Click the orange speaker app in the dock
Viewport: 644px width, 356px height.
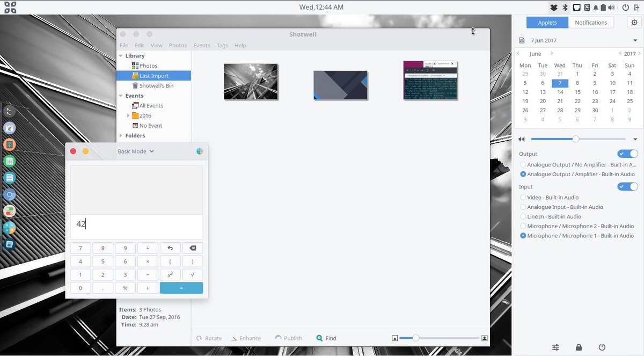click(9, 145)
